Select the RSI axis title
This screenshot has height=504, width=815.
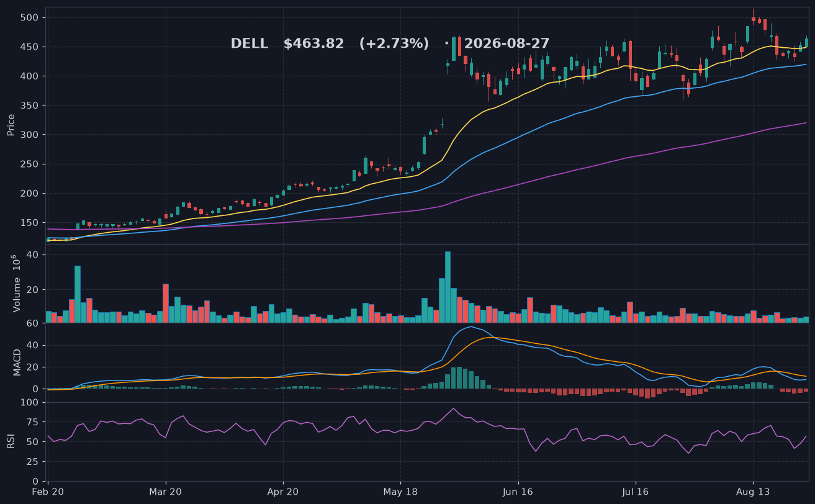(11, 441)
